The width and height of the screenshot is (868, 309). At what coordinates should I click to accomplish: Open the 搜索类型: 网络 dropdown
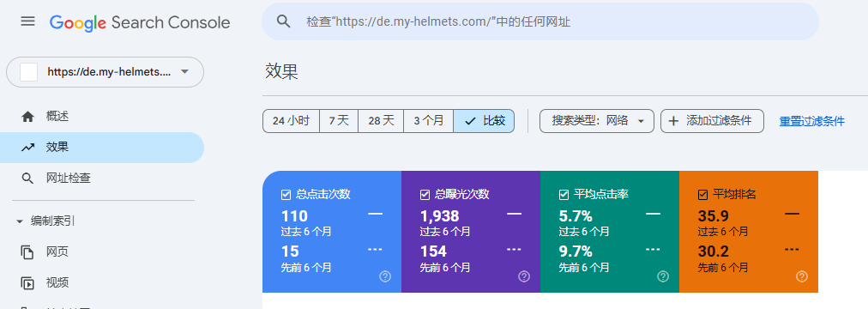point(597,121)
